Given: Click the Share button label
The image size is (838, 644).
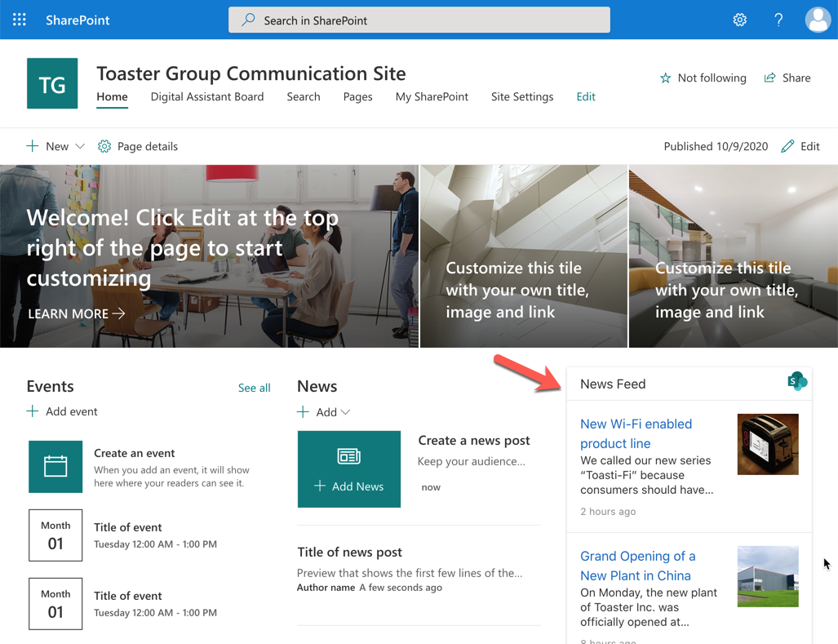Looking at the screenshot, I should click(x=796, y=78).
